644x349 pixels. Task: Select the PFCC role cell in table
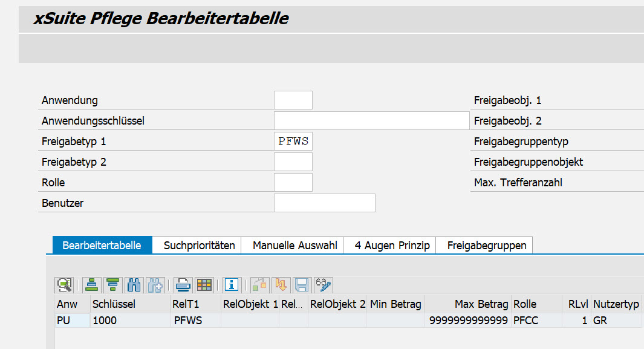535,321
